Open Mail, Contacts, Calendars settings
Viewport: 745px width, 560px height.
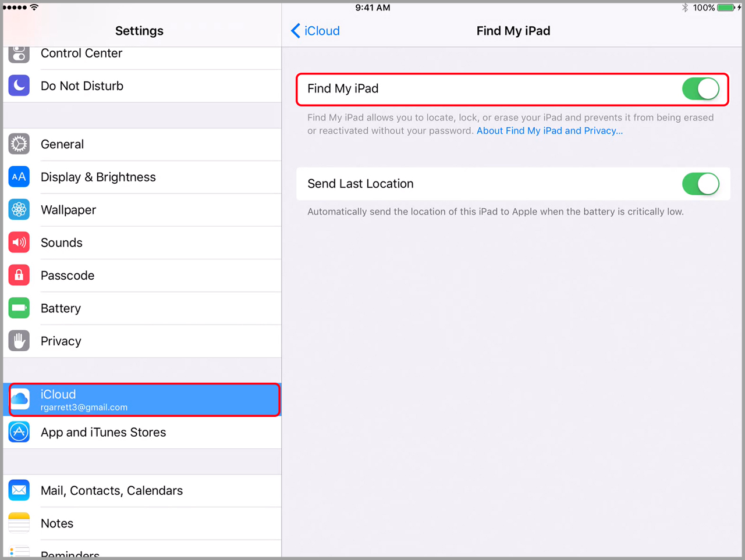112,490
